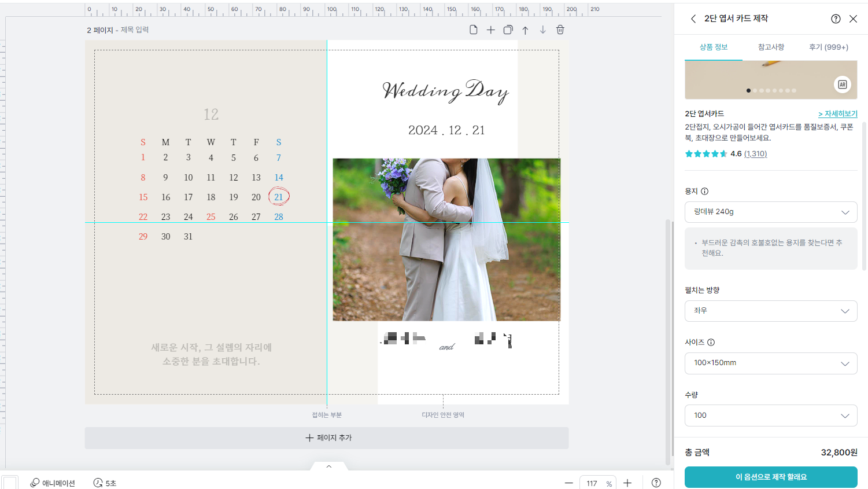Screen dimensions: 868x489
Task: Expand the bottom page tray chevron
Action: point(328,466)
